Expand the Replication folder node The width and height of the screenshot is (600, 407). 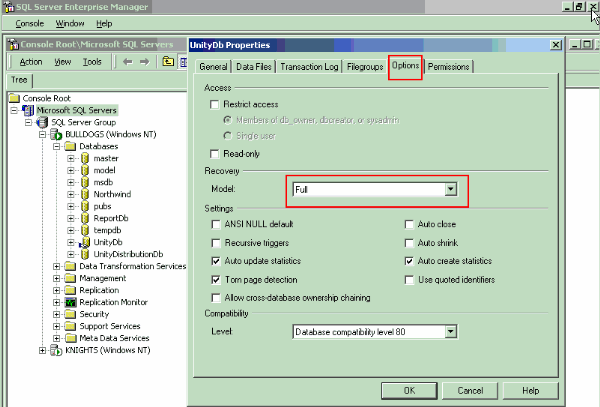tap(57, 290)
